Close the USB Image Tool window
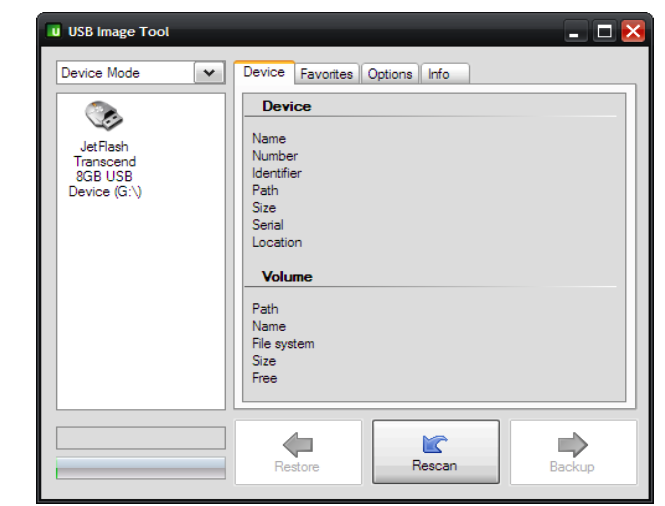The width and height of the screenshot is (665, 506). point(632,32)
